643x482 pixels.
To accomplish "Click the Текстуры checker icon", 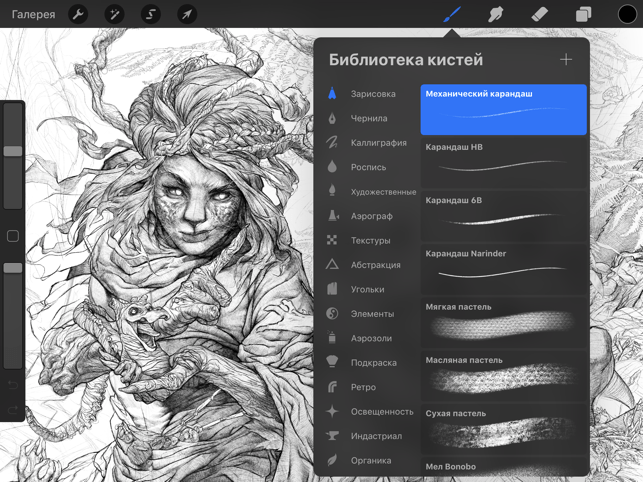I will pyautogui.click(x=332, y=240).
